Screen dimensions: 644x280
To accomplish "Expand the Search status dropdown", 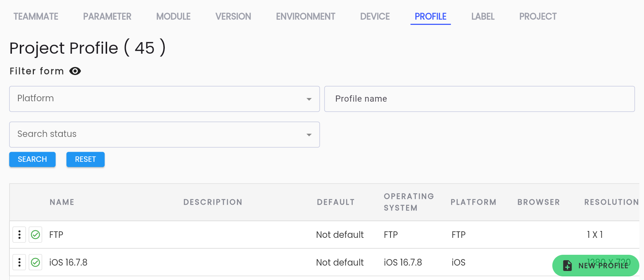I will tap(164, 134).
